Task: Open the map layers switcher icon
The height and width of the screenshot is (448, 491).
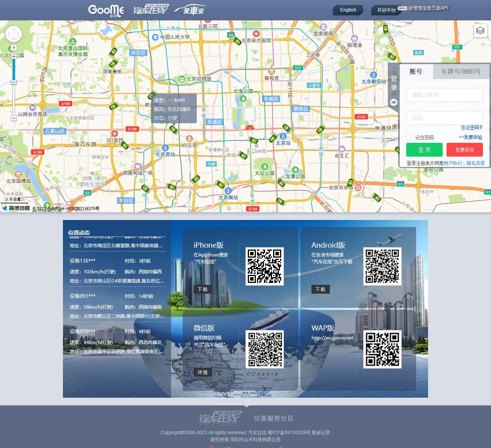Action: tap(480, 30)
